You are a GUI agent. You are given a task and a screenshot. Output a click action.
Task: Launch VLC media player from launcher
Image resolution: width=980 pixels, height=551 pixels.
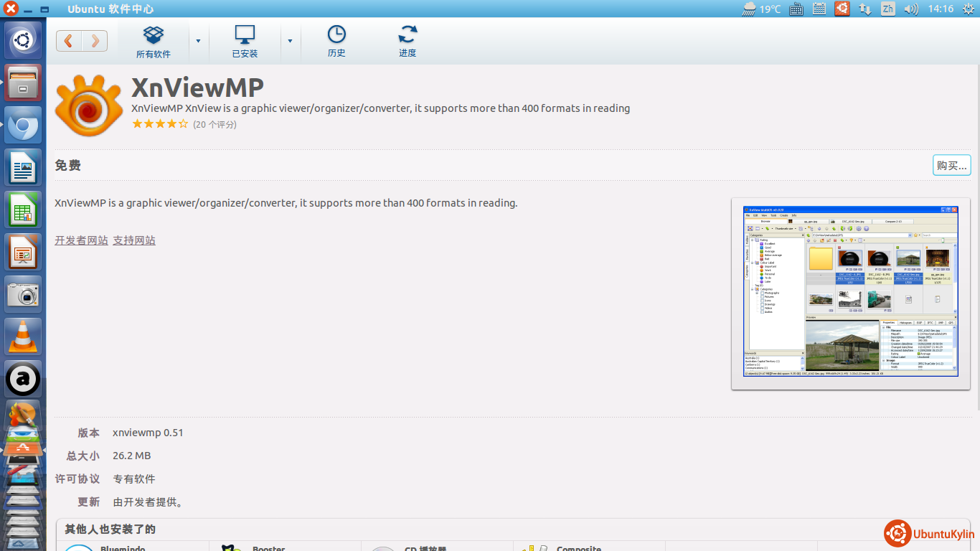pyautogui.click(x=24, y=336)
